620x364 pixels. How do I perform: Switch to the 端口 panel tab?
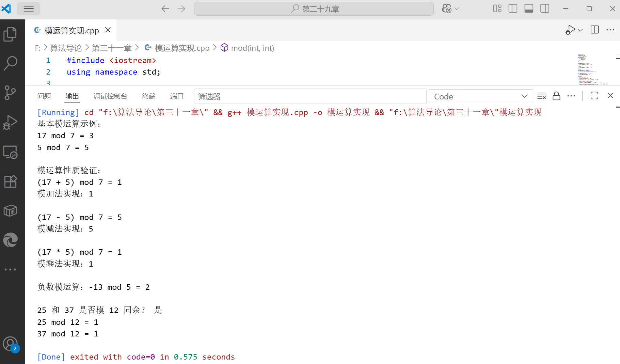(x=177, y=96)
